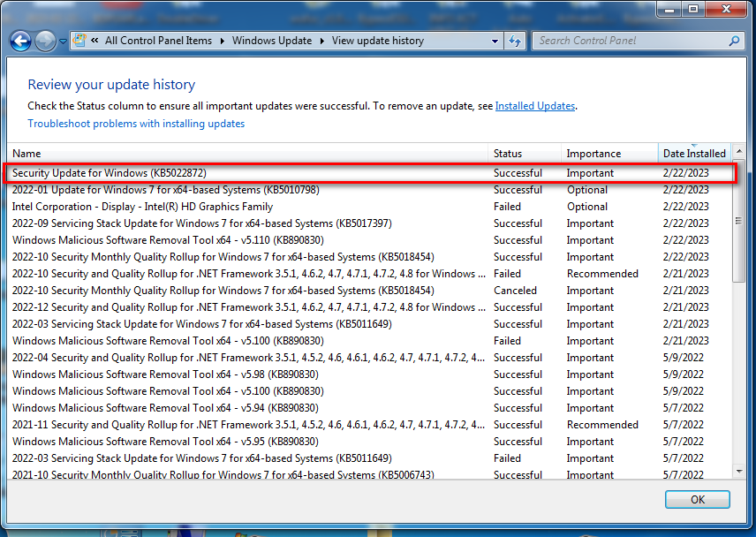Screen dimensions: 756x537
Task: Sort by the Date Installed column header
Action: click(x=694, y=154)
